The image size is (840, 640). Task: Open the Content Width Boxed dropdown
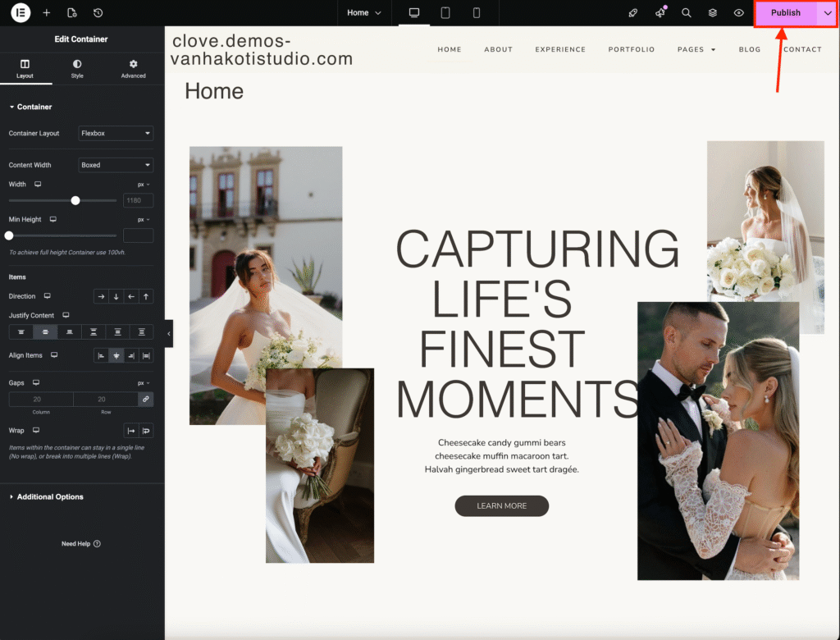point(116,165)
